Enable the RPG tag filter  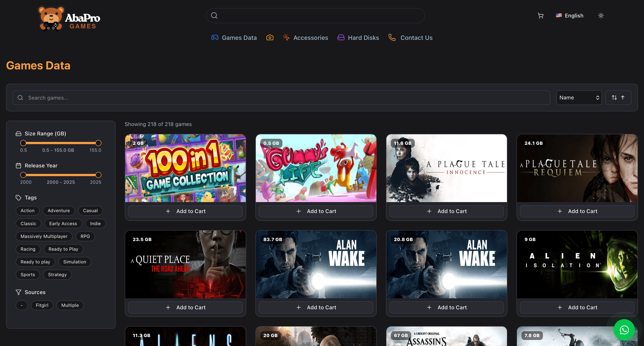click(x=85, y=236)
